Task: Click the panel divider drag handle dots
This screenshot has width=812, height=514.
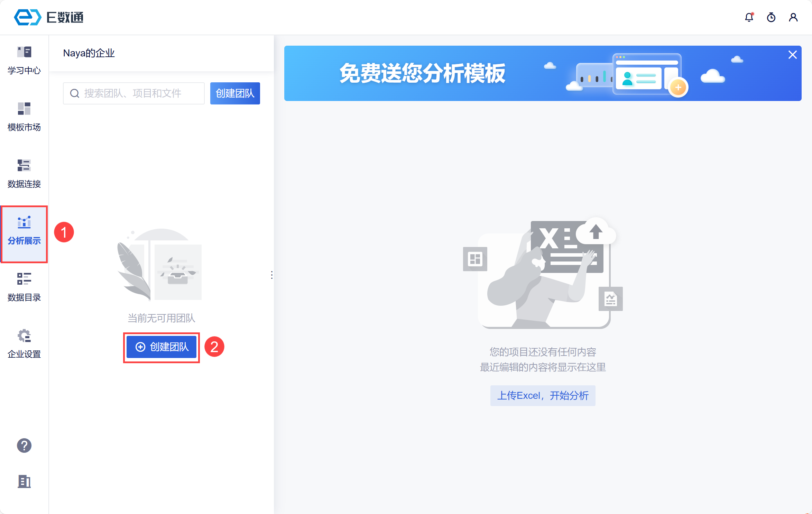Action: tap(272, 275)
